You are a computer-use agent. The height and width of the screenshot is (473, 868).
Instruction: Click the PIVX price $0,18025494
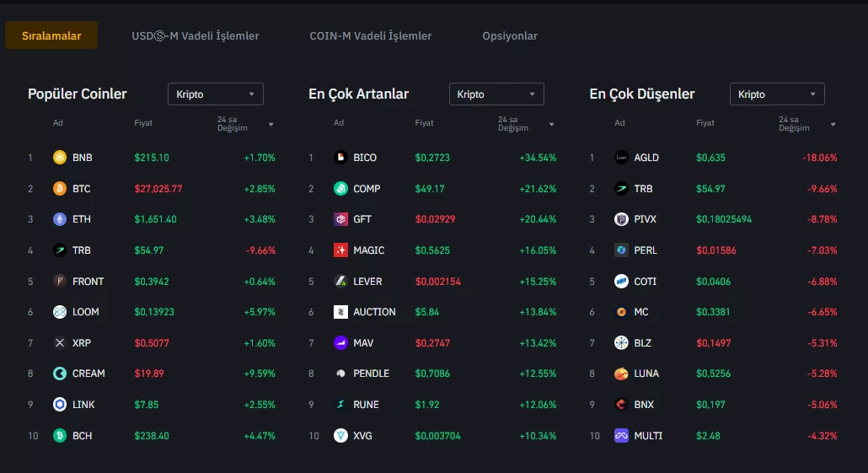[x=724, y=219]
